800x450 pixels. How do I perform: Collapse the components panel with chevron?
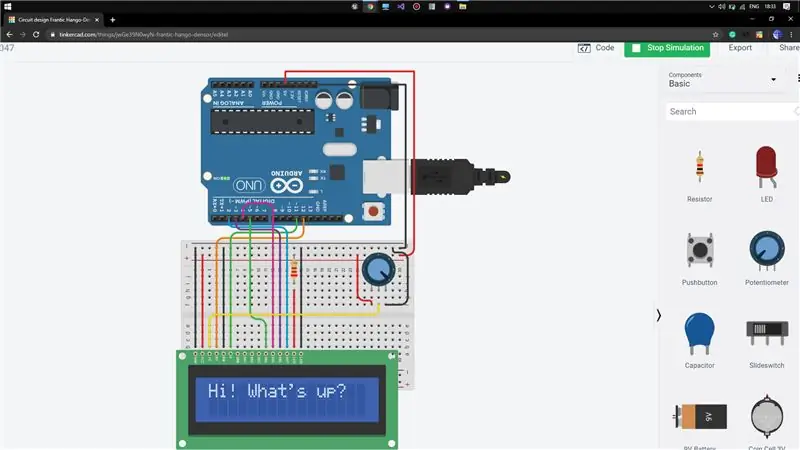click(659, 316)
